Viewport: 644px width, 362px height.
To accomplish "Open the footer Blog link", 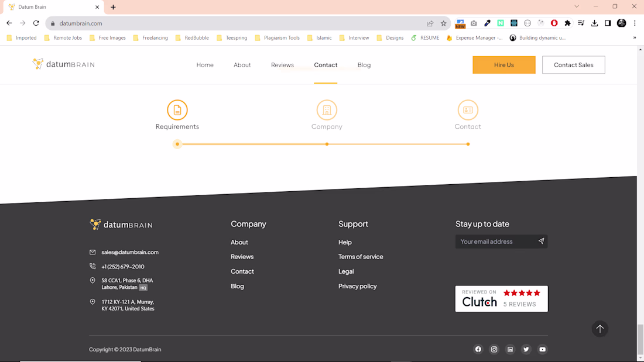I will pos(237,287).
